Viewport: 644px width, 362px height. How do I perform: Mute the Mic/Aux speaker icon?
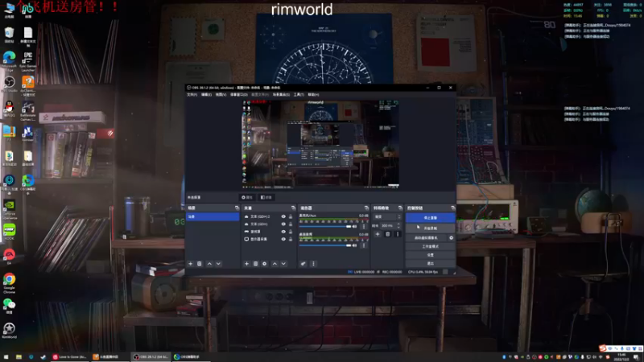click(355, 226)
